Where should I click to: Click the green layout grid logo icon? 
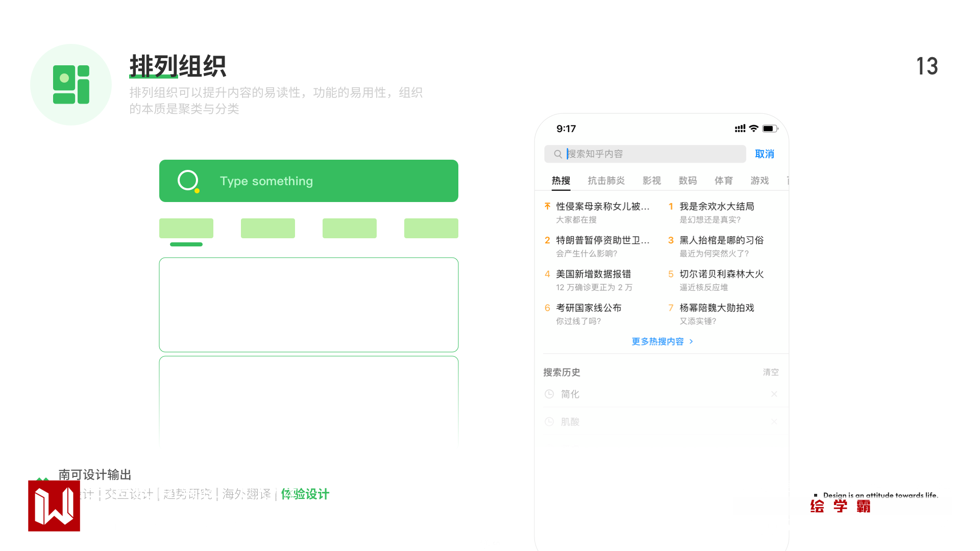(x=71, y=85)
